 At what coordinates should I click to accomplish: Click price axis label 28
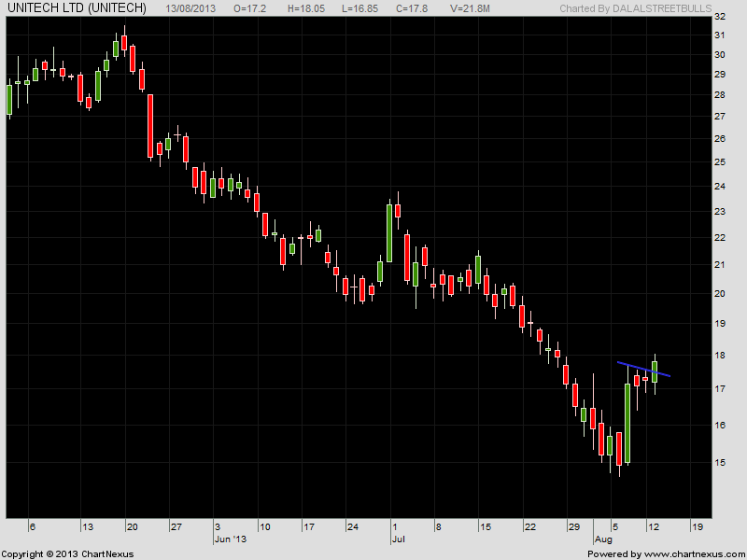tap(720, 95)
